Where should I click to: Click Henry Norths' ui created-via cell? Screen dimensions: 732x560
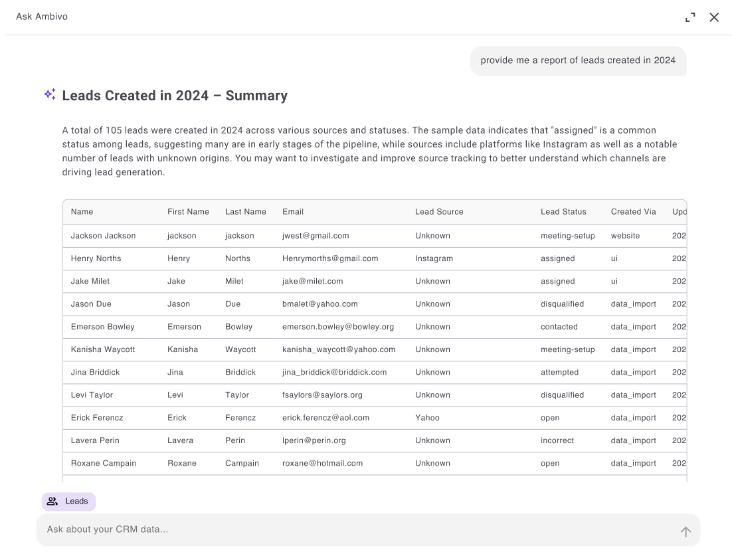tap(614, 258)
